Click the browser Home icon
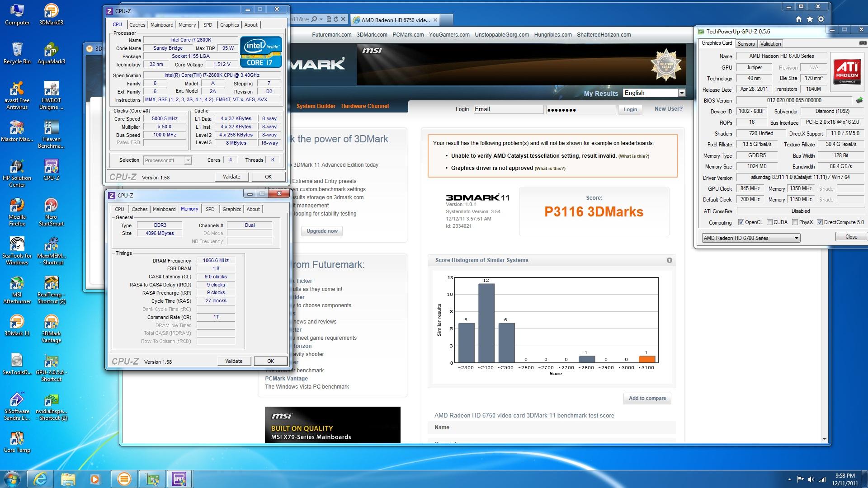Screen dimensions: 868x488 click(799, 19)
